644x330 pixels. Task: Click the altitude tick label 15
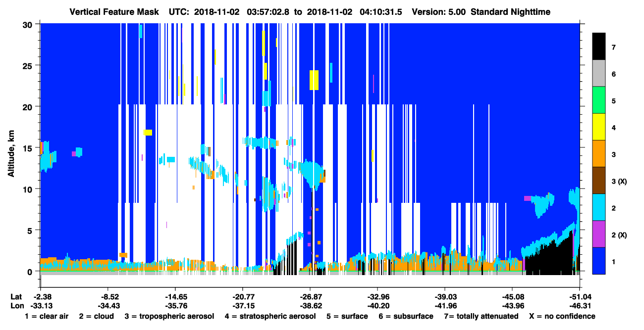pos(29,147)
